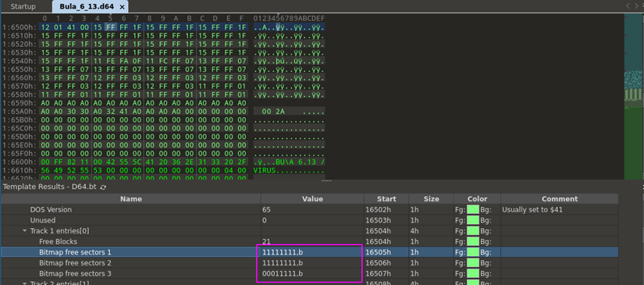644x285 pixels.
Task: Click value 0 of Unused row
Action: point(264,220)
